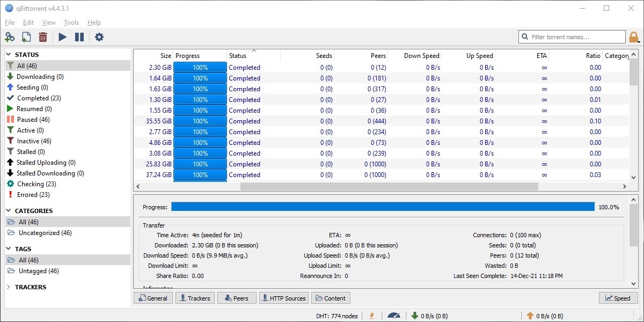Open the HTTP Sources panel

pos(283,298)
